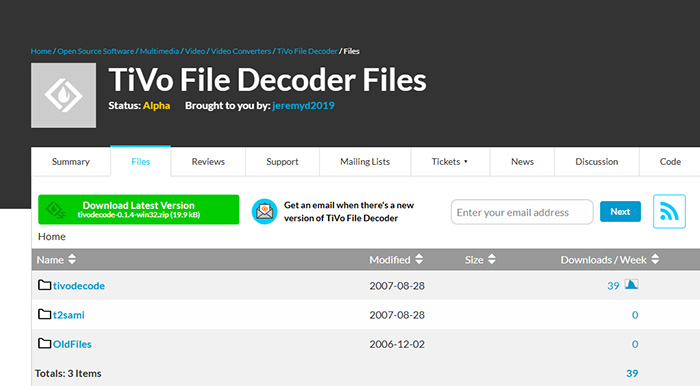The height and width of the screenshot is (386, 700).
Task: Click Download Latest Version button
Action: coord(138,209)
